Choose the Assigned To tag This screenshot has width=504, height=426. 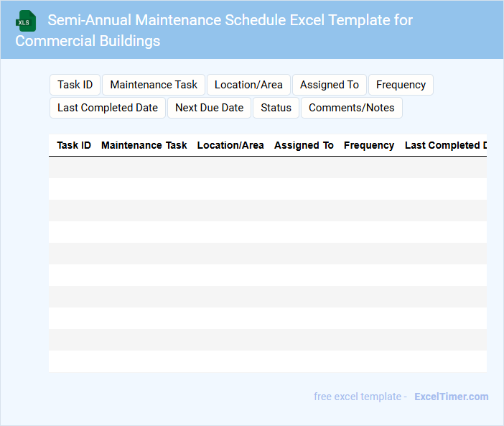pyautogui.click(x=329, y=85)
